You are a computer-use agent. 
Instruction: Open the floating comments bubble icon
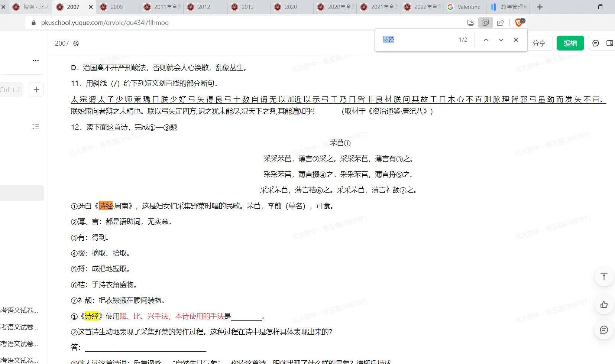coord(603,330)
